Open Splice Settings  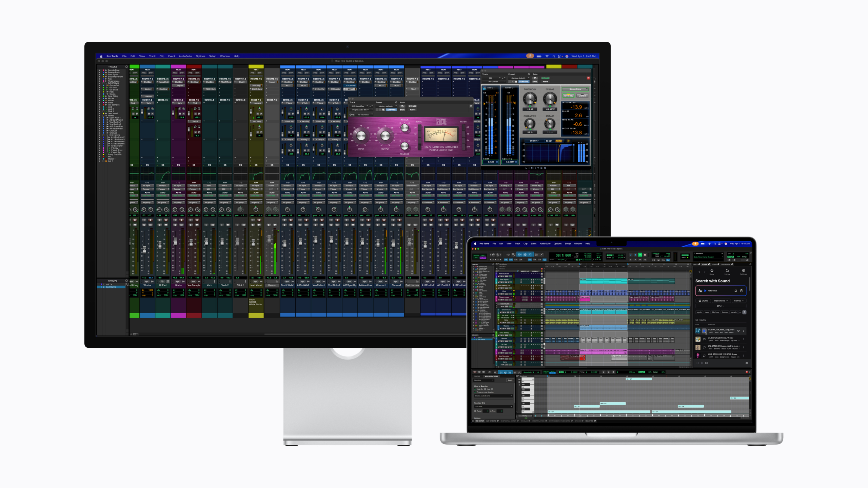coord(743,271)
